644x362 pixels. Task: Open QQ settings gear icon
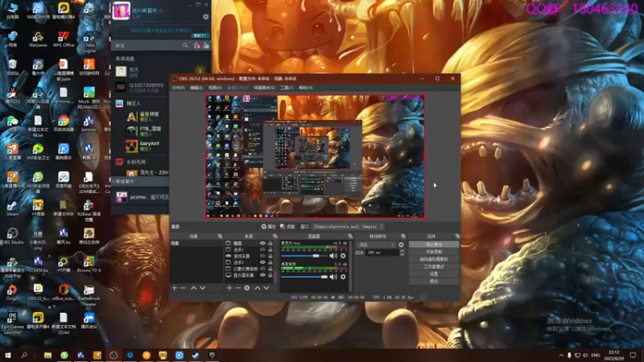point(206,17)
